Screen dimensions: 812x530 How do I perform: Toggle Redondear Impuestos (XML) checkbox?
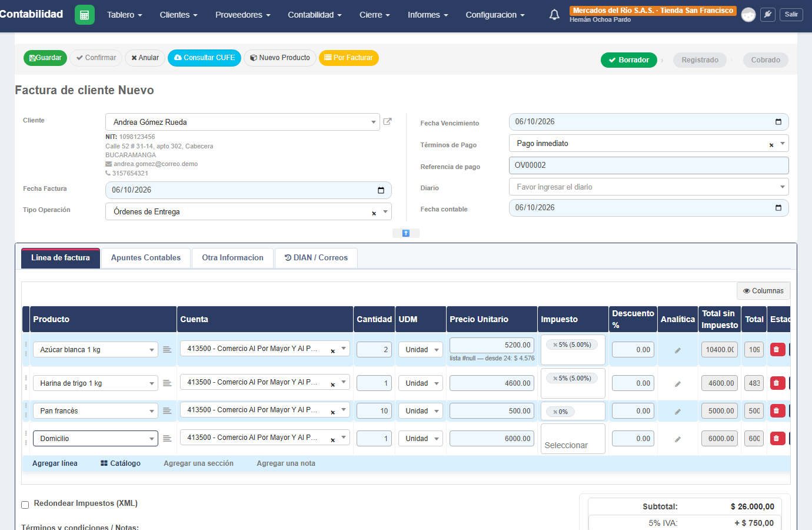(25, 505)
